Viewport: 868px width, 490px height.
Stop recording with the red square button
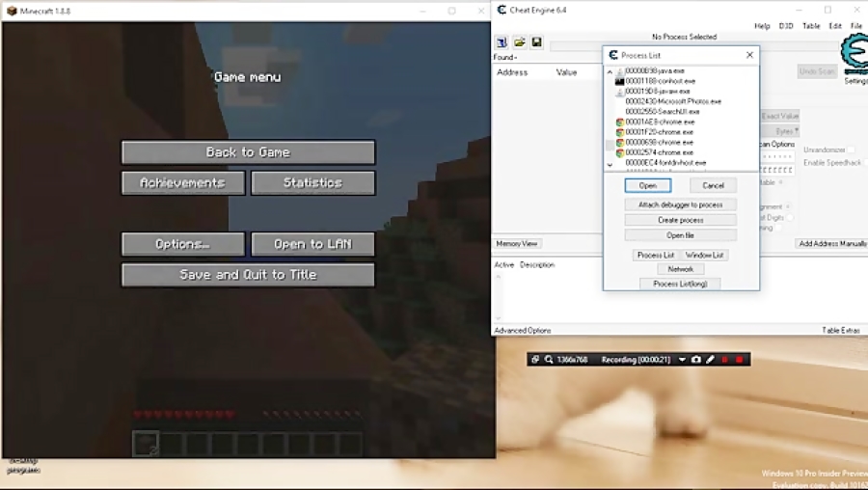pyautogui.click(x=740, y=360)
